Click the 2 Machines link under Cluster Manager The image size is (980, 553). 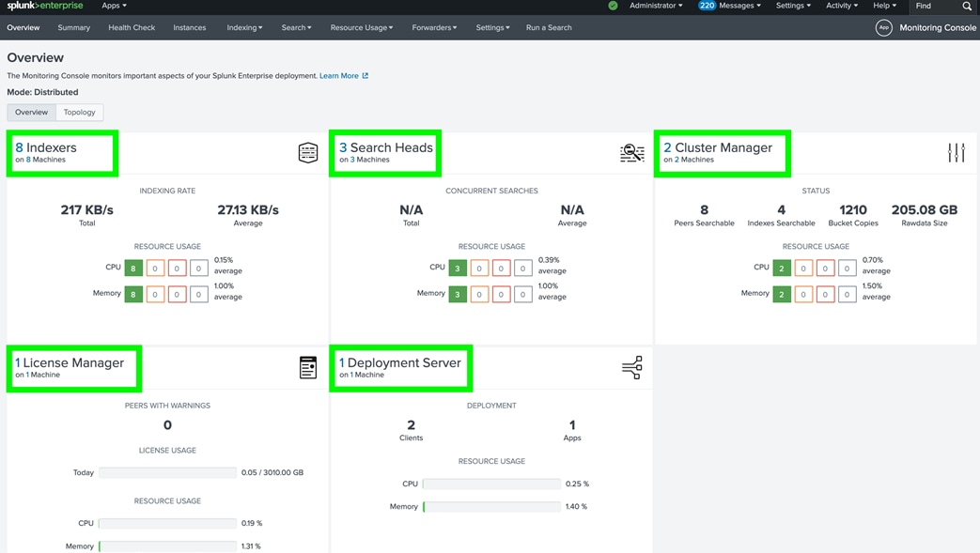click(x=693, y=160)
